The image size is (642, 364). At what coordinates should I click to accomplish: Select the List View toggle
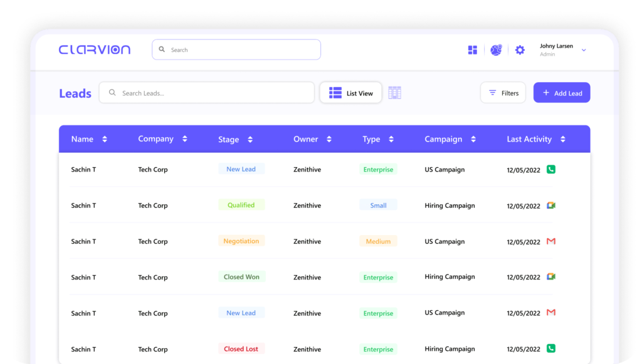(351, 93)
